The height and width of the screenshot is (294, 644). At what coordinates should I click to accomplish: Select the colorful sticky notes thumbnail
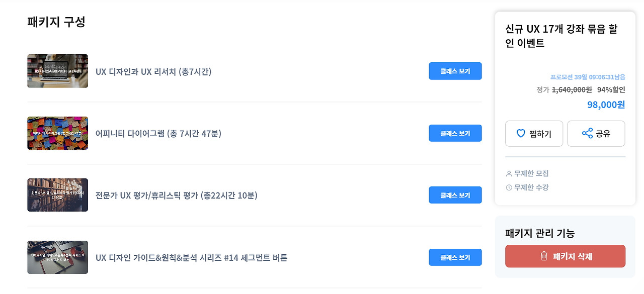click(58, 133)
